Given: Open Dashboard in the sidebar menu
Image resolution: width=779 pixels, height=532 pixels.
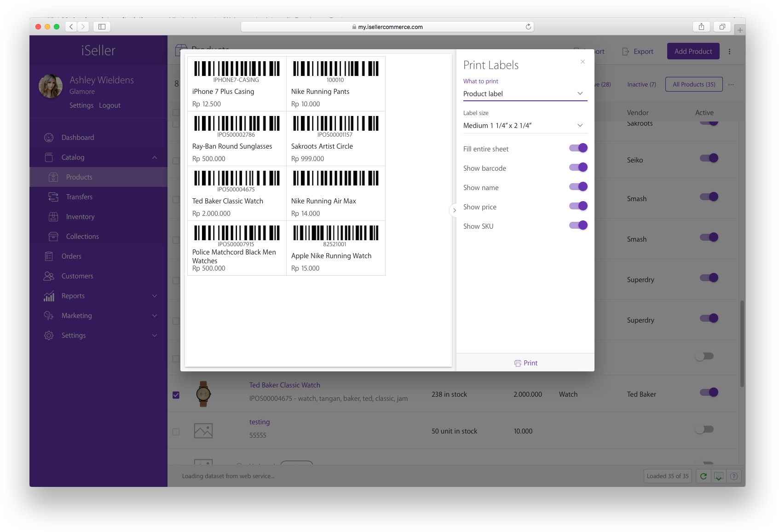Looking at the screenshot, I should (98, 138).
